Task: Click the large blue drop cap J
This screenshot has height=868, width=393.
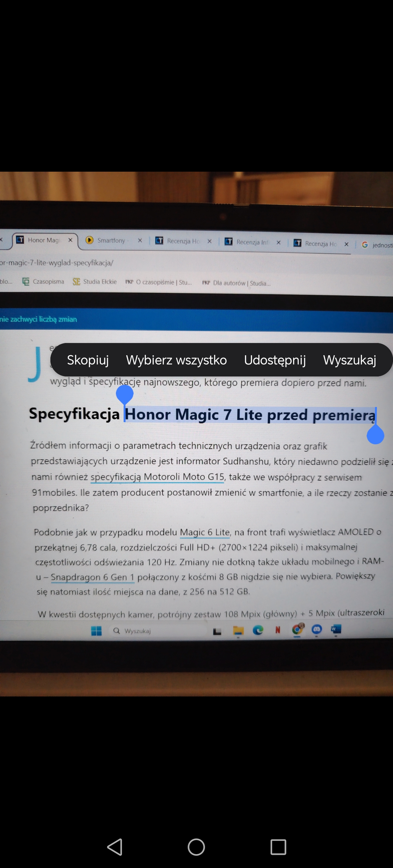Action: click(x=34, y=364)
